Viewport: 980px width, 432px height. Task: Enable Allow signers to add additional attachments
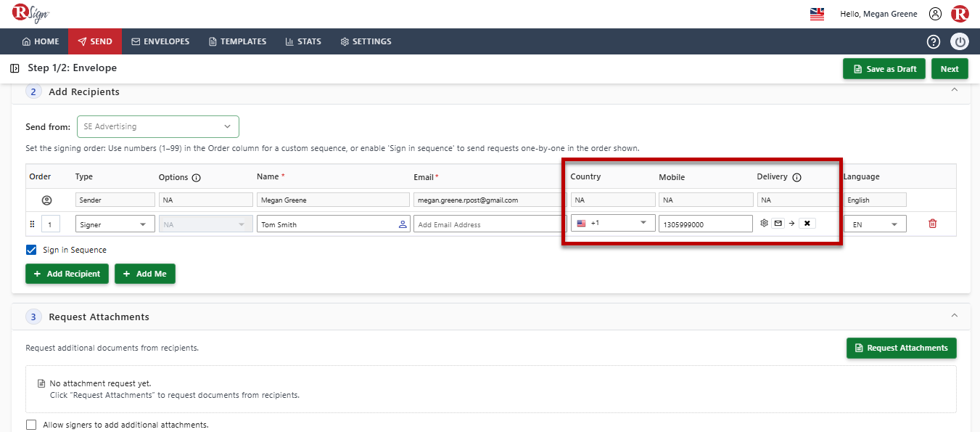coord(31,425)
